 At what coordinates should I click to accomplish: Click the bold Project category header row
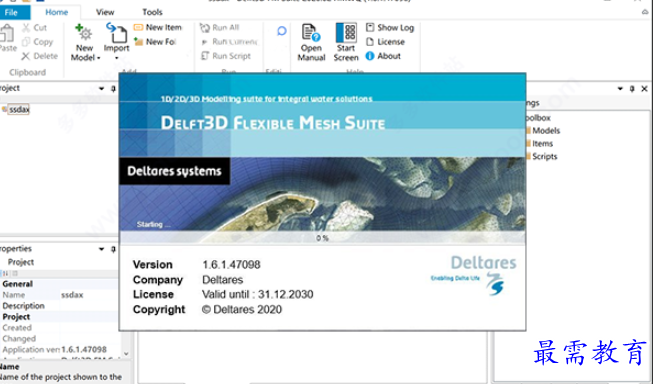(59, 317)
